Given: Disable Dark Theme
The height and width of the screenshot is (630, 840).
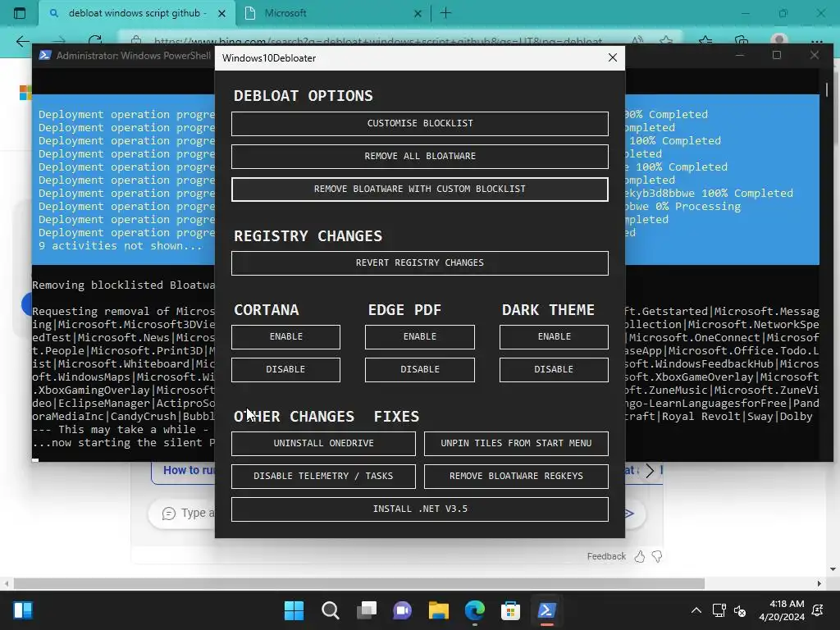Looking at the screenshot, I should coord(554,369).
